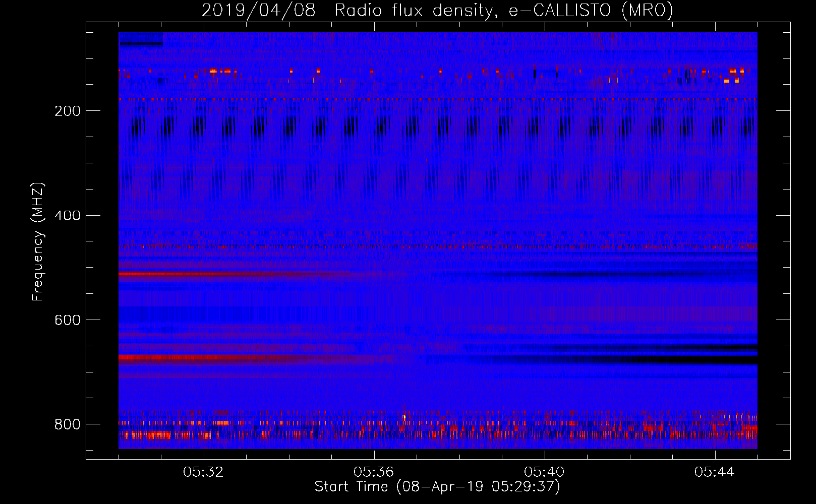Viewport: 816px width, 504px height.
Task: Click the 05:44 time tick label
Action: coord(715,472)
